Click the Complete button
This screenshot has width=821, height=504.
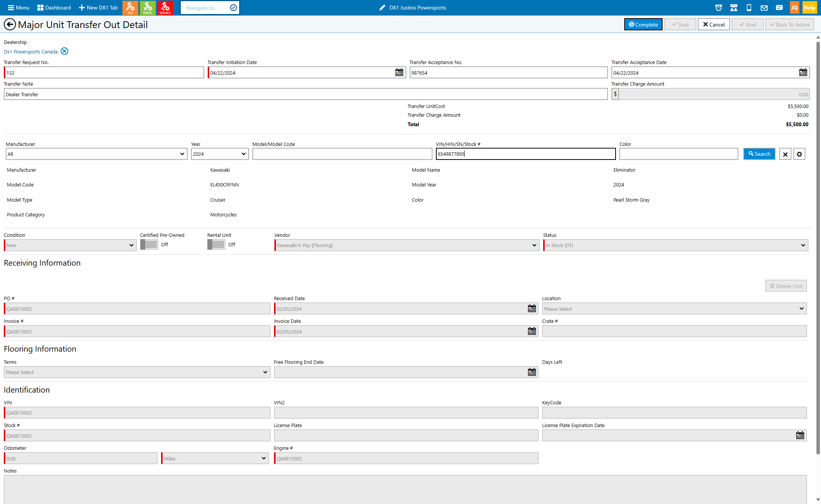pos(643,25)
